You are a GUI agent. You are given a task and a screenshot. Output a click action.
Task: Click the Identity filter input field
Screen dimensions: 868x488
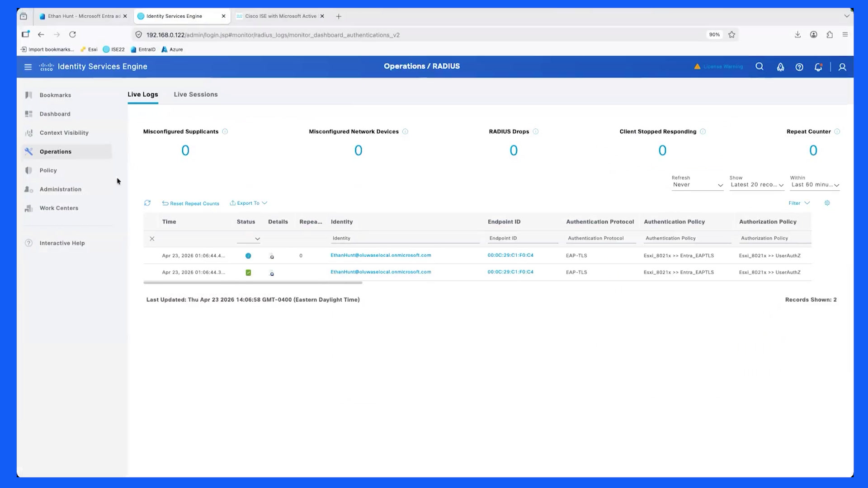pos(405,238)
